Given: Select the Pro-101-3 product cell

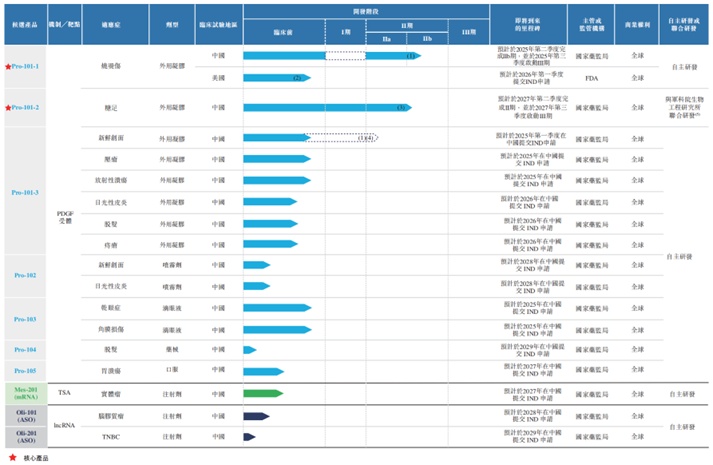Looking at the screenshot, I should [25, 192].
